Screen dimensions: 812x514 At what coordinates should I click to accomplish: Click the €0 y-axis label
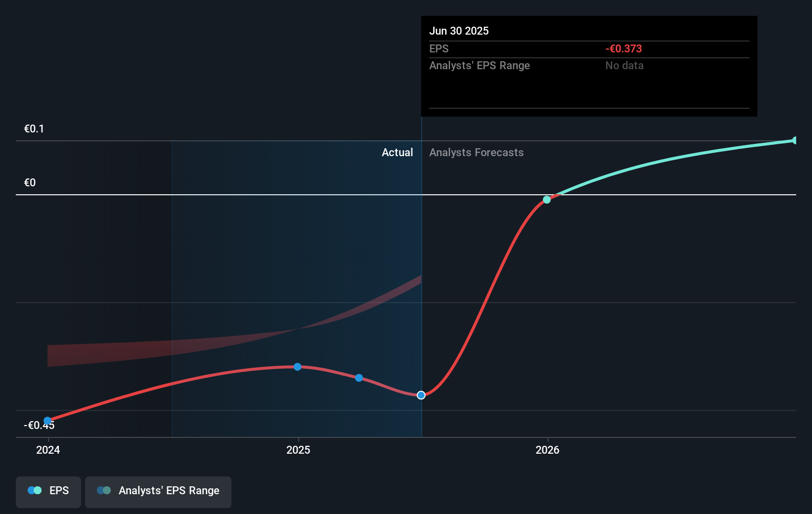30,183
